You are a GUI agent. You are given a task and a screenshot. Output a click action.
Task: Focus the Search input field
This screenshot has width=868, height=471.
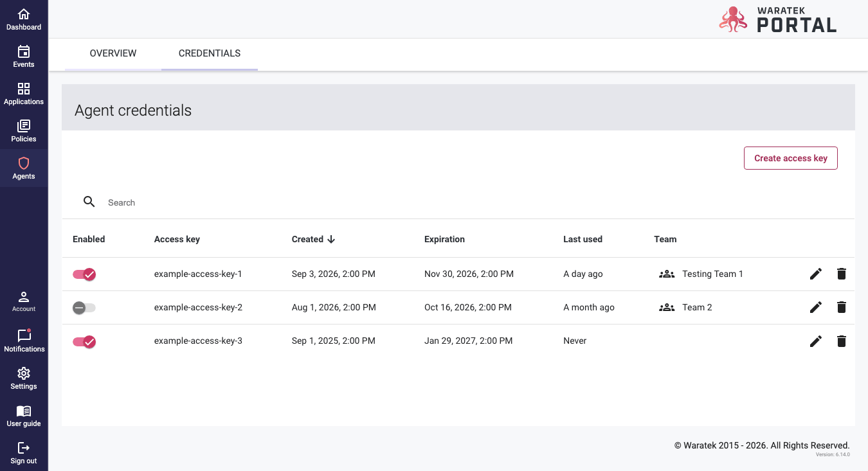tap(476, 202)
